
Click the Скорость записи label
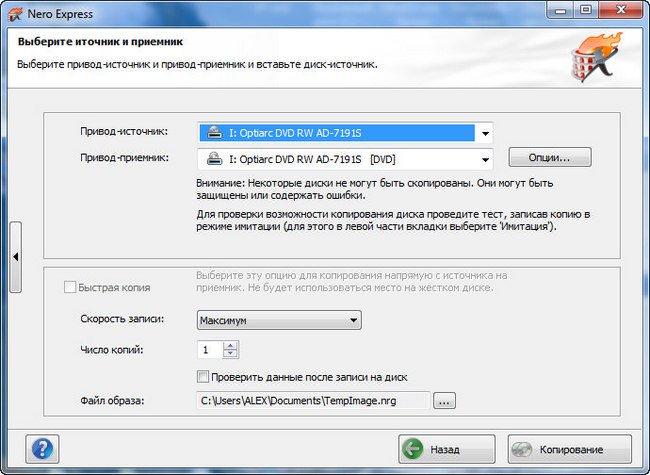coord(122,319)
